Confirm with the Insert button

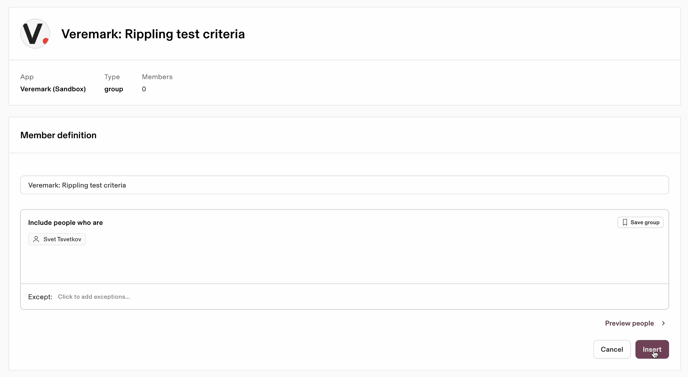pos(652,349)
